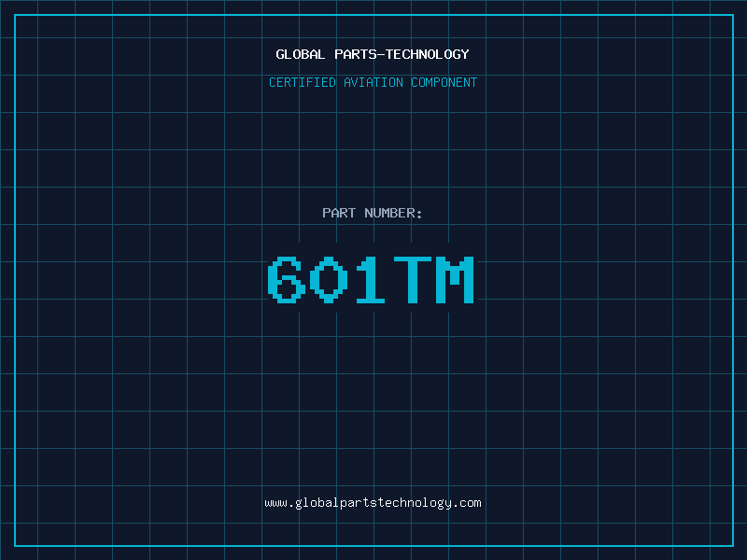This screenshot has height=560, width=747.
Task: Click the "GLOBAL PARTS-TECHNOLOGY" header title
Action: [x=373, y=54]
